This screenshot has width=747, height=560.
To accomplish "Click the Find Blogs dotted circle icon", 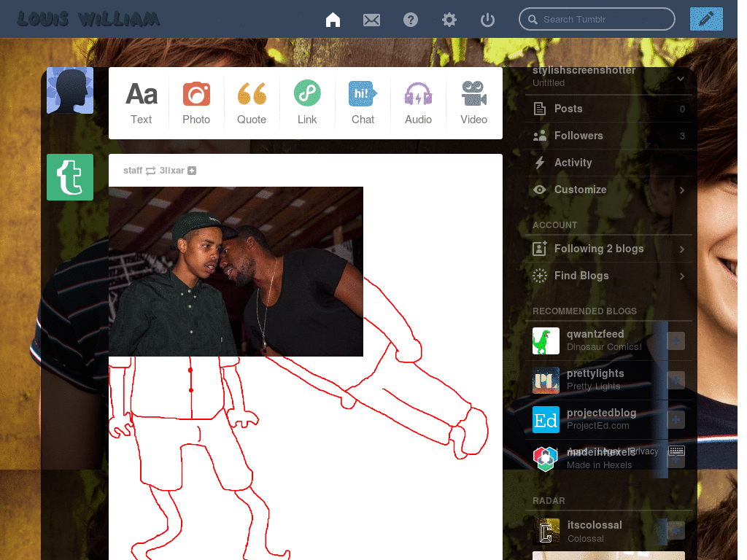I will pyautogui.click(x=539, y=276).
